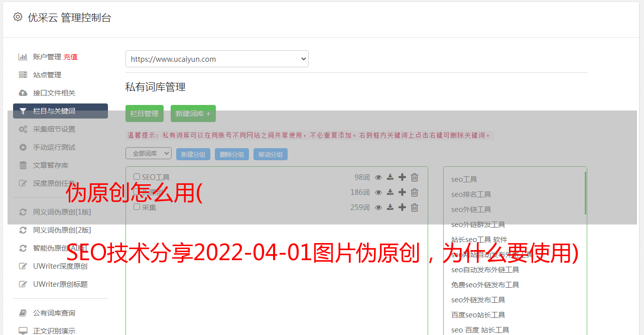Click the trash icon in the 采集 row
The width and height of the screenshot is (644, 335).
point(415,207)
